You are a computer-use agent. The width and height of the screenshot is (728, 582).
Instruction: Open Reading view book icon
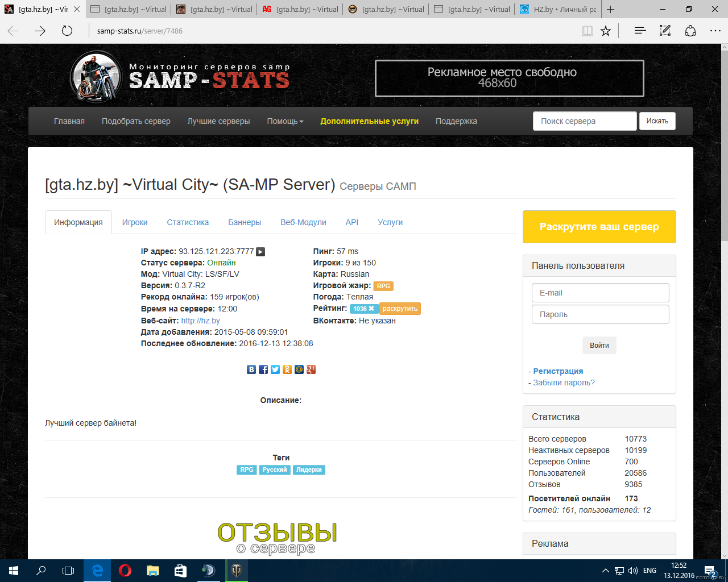pos(588,31)
